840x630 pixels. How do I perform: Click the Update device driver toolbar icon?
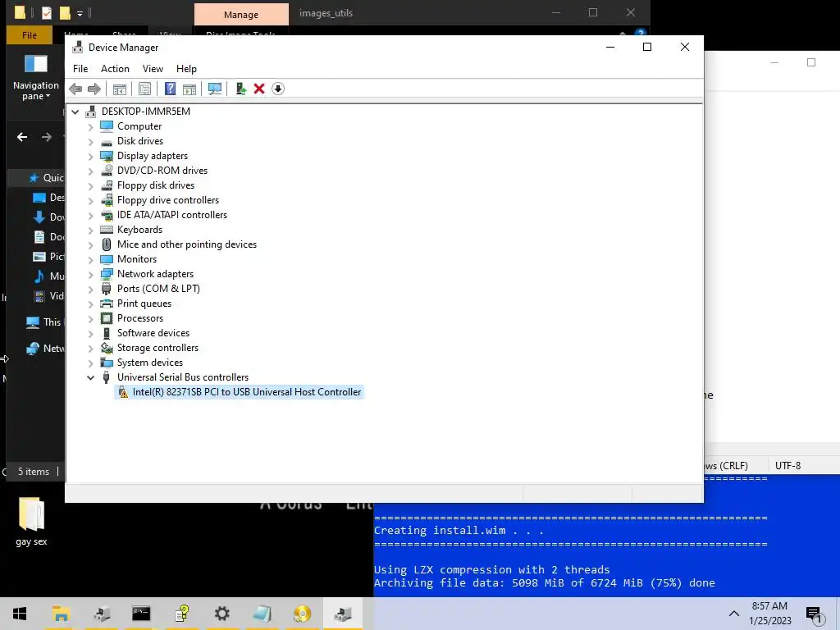(240, 89)
